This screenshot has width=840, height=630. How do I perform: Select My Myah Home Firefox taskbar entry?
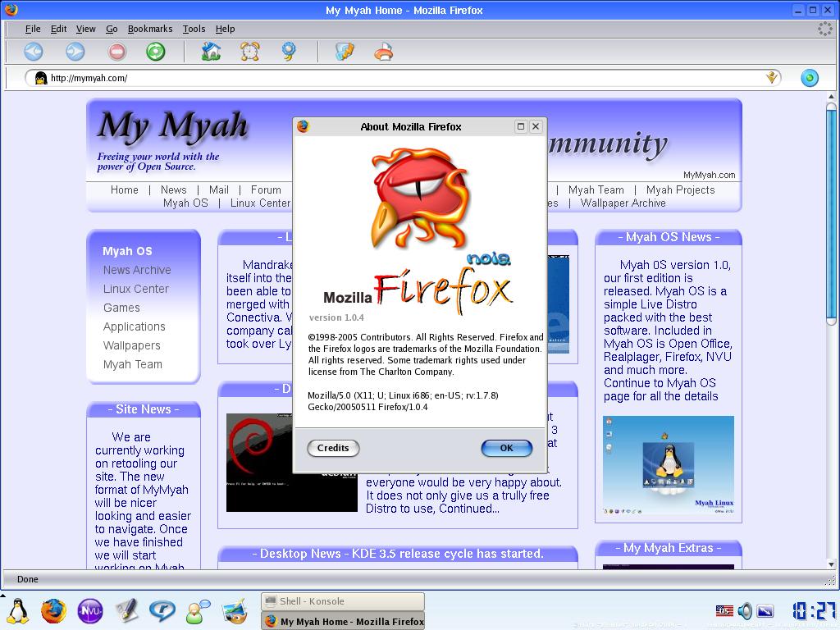342,622
